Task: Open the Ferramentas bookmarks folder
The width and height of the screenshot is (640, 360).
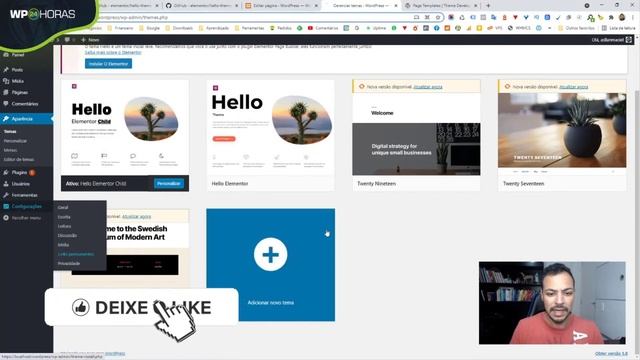Action: (x=250, y=28)
